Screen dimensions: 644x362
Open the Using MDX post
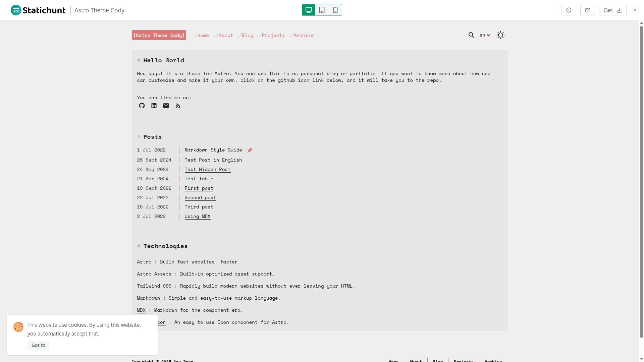coord(198,217)
